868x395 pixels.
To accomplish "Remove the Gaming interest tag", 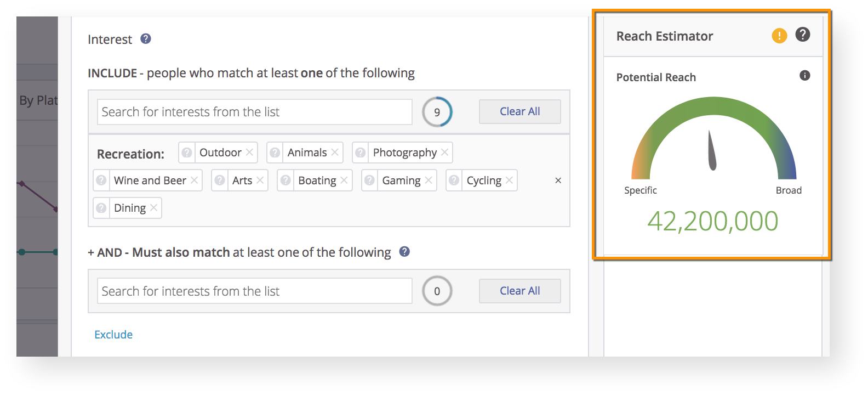I will (x=429, y=180).
